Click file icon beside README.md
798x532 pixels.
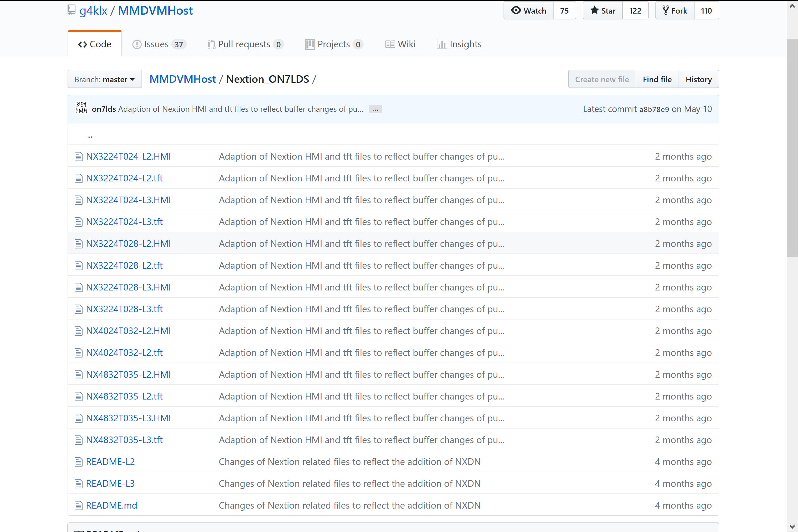(78, 505)
